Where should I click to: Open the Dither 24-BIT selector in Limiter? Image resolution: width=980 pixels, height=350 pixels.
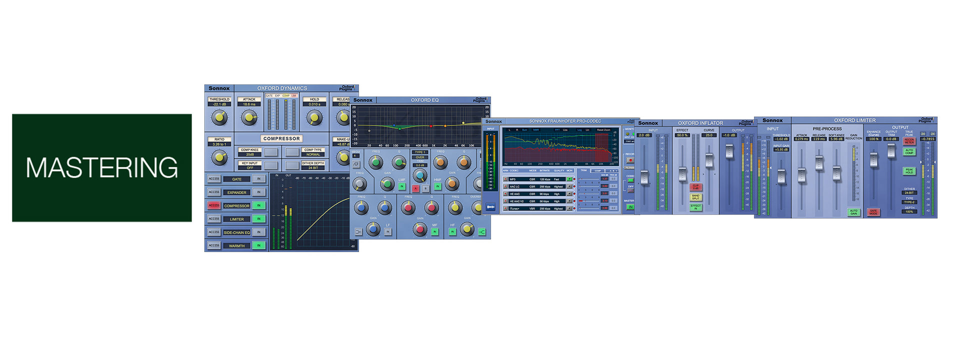click(x=909, y=192)
